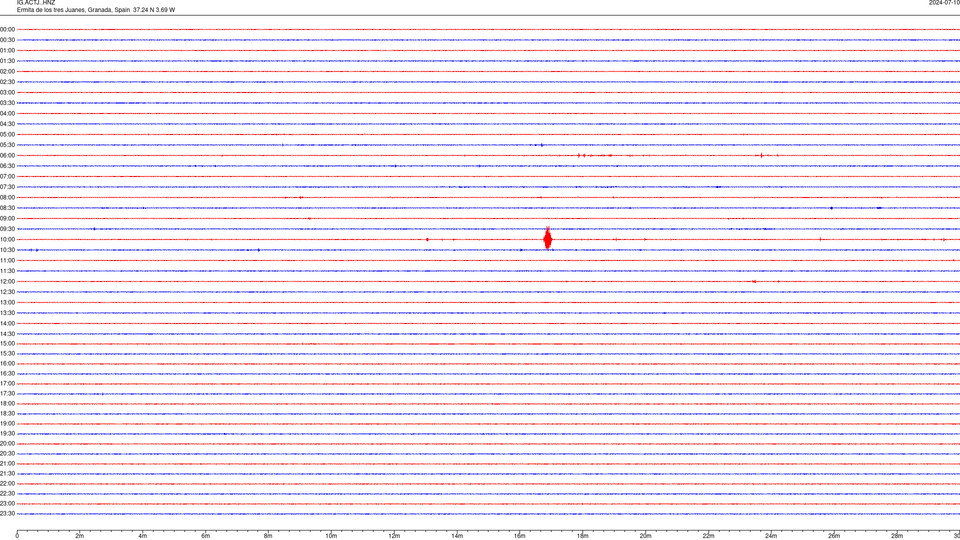Click the '4m' tick label on the time axis

(143, 536)
